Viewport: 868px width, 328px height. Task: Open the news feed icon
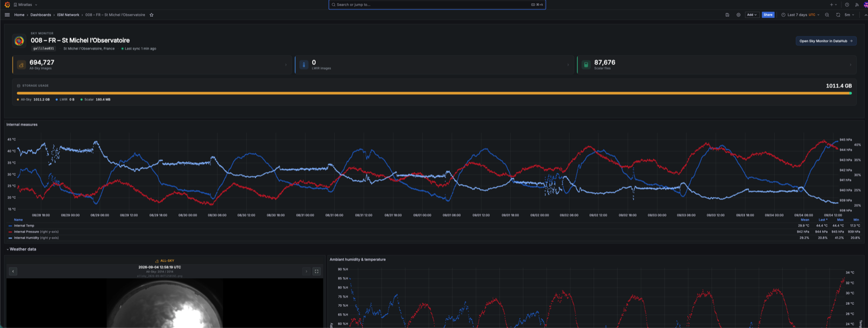(857, 4)
